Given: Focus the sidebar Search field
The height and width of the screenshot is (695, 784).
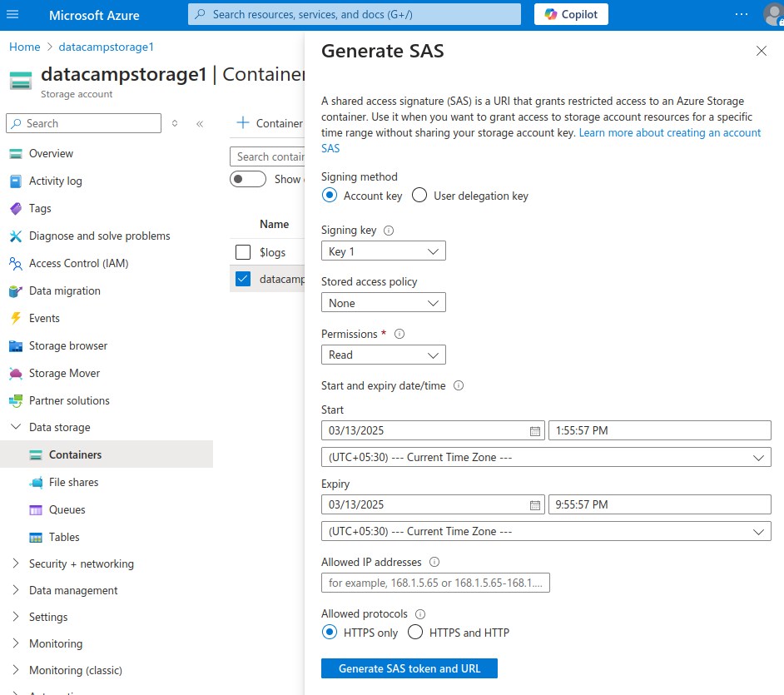Looking at the screenshot, I should coord(83,123).
